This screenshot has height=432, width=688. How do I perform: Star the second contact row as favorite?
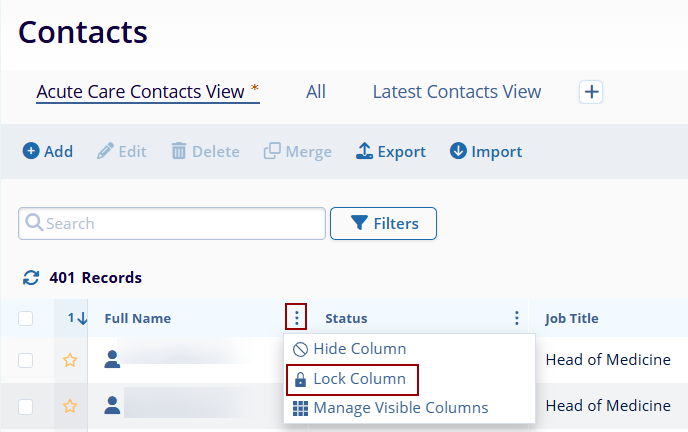70,406
